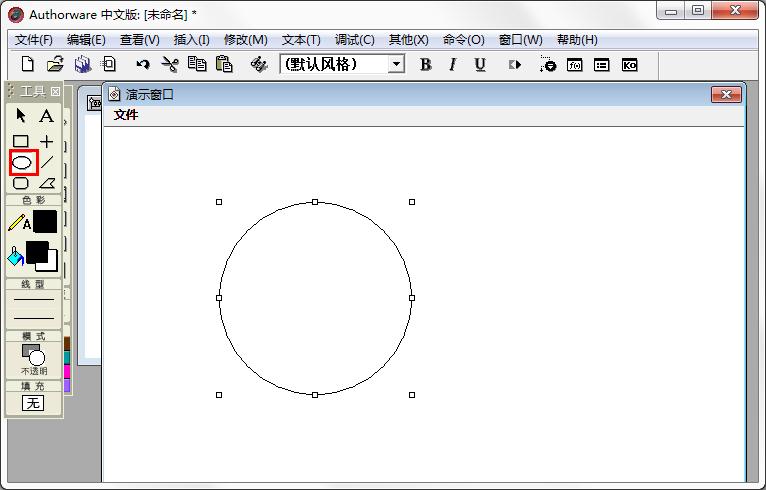
Task: Open 文件 menu in presentation window
Action: point(126,115)
